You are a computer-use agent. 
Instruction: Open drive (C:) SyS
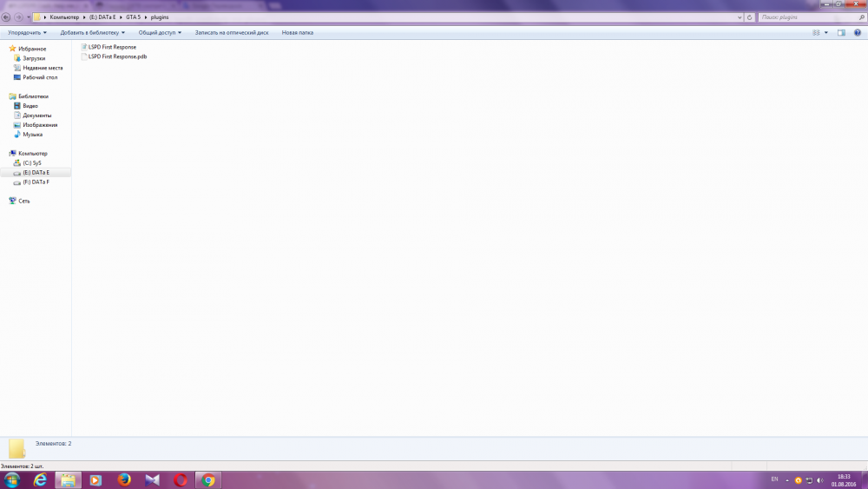[x=32, y=162]
